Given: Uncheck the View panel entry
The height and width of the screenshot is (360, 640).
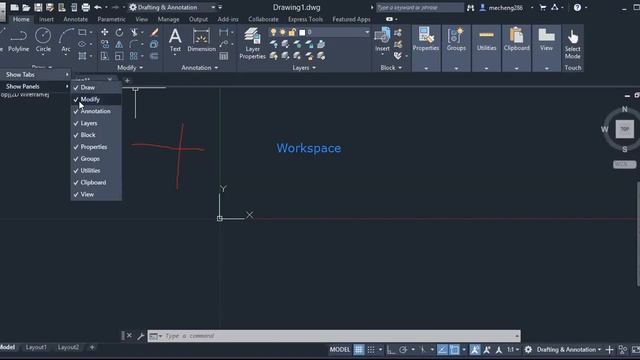Looking at the screenshot, I should click(x=96, y=194).
